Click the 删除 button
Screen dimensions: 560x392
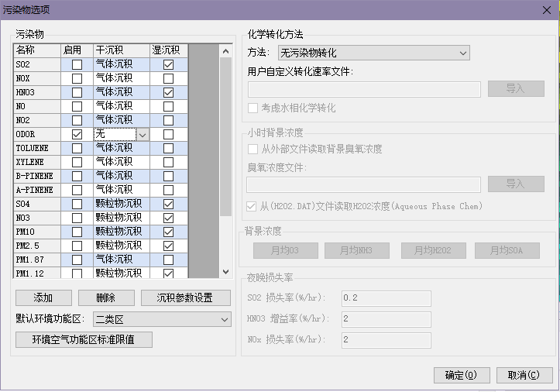(106, 298)
